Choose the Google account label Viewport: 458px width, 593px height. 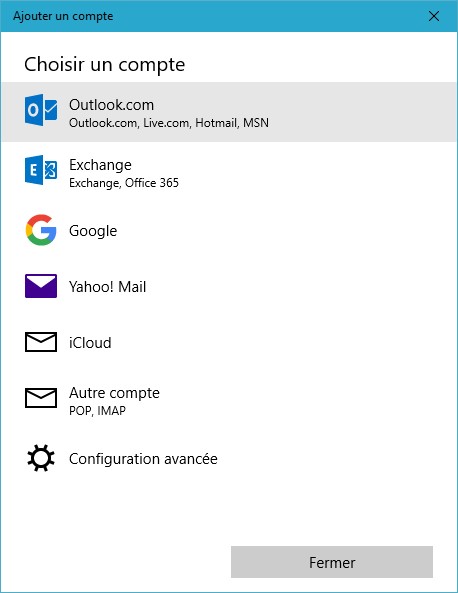[93, 231]
